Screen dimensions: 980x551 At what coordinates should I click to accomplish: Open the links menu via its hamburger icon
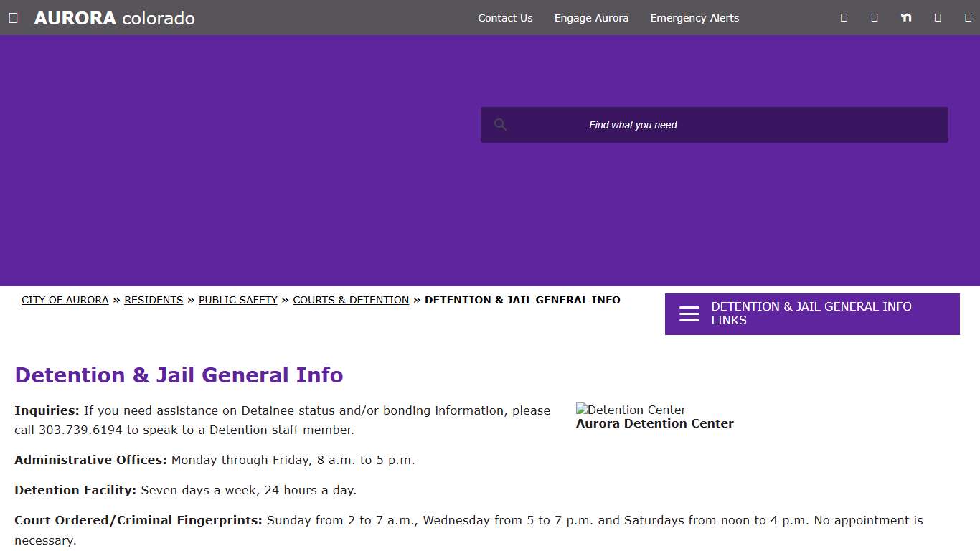[689, 314]
